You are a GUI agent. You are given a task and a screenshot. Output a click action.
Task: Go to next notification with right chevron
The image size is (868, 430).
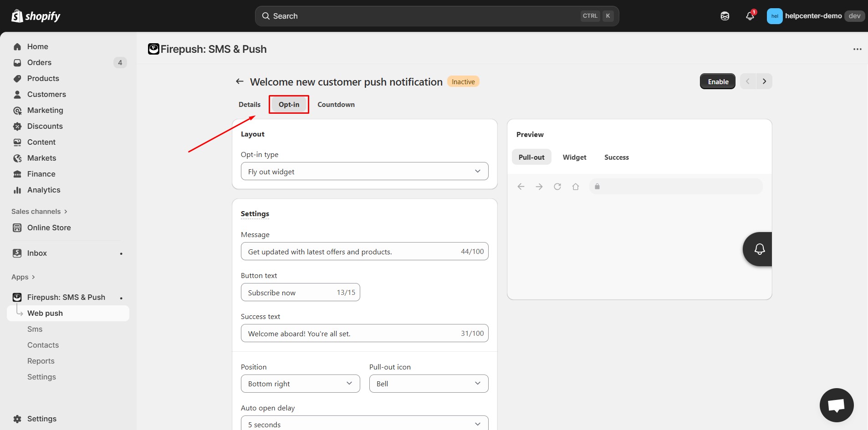pos(764,81)
